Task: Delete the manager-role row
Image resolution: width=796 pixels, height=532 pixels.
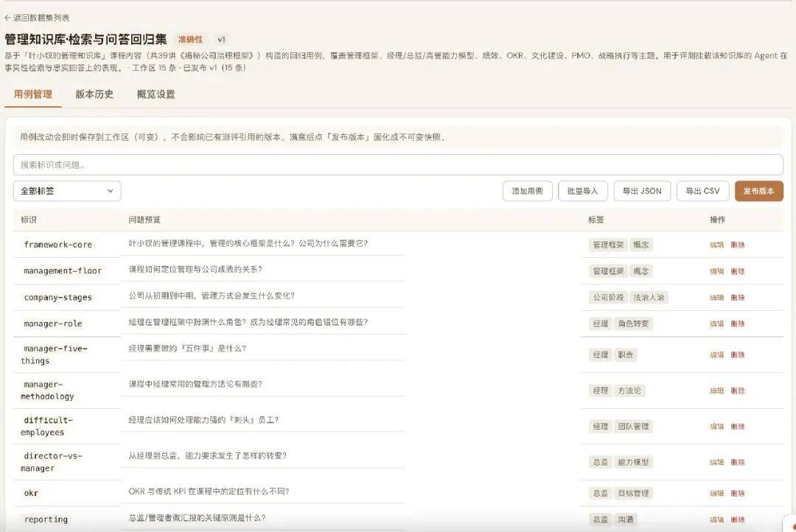Action: [x=738, y=324]
